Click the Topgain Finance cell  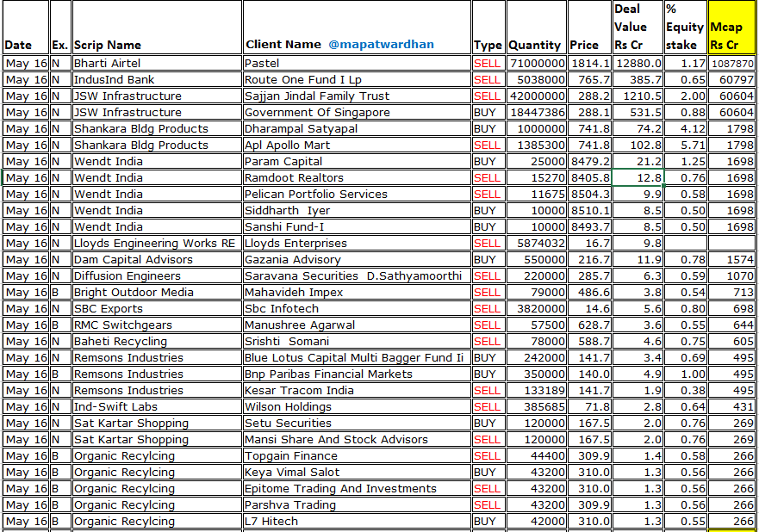[357, 456]
